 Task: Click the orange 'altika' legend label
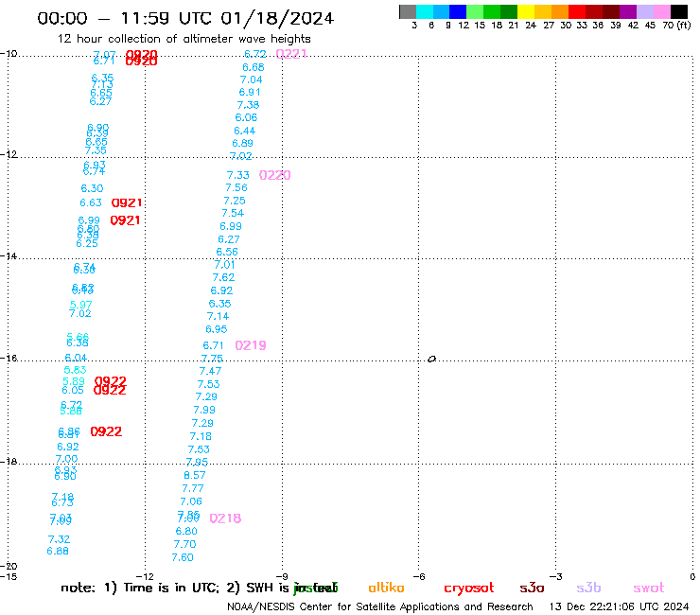coord(386,588)
